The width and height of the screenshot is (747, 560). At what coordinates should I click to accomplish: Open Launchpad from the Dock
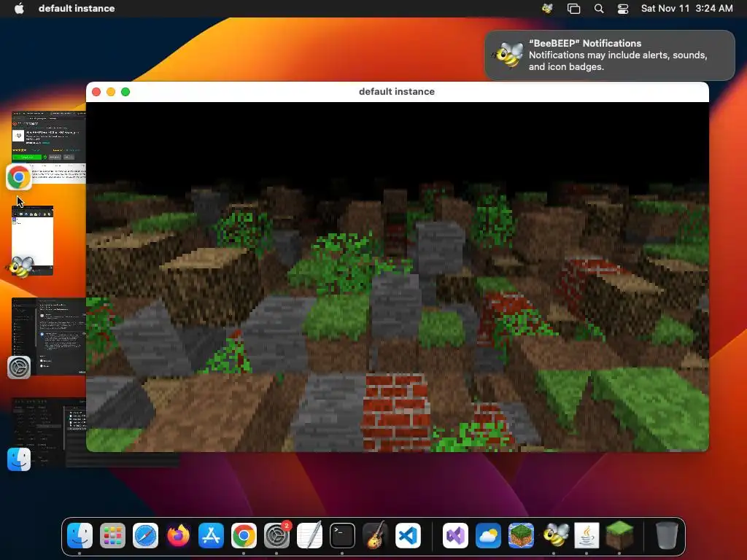pyautogui.click(x=112, y=536)
